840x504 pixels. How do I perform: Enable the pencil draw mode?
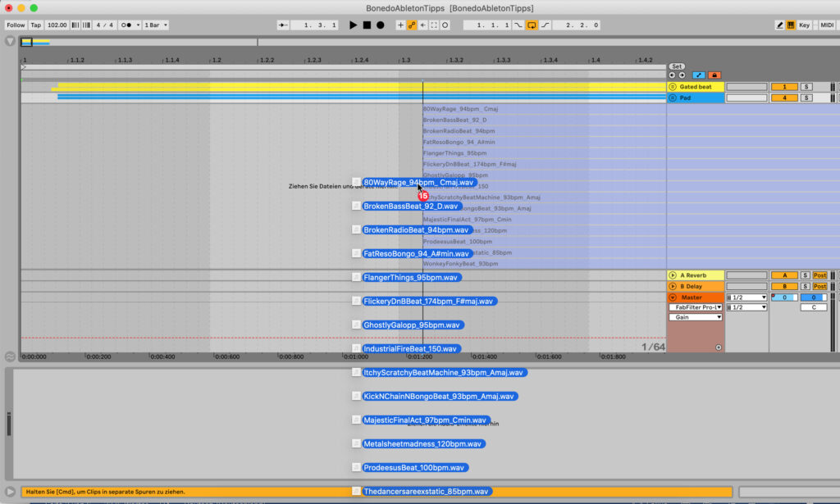click(x=779, y=25)
